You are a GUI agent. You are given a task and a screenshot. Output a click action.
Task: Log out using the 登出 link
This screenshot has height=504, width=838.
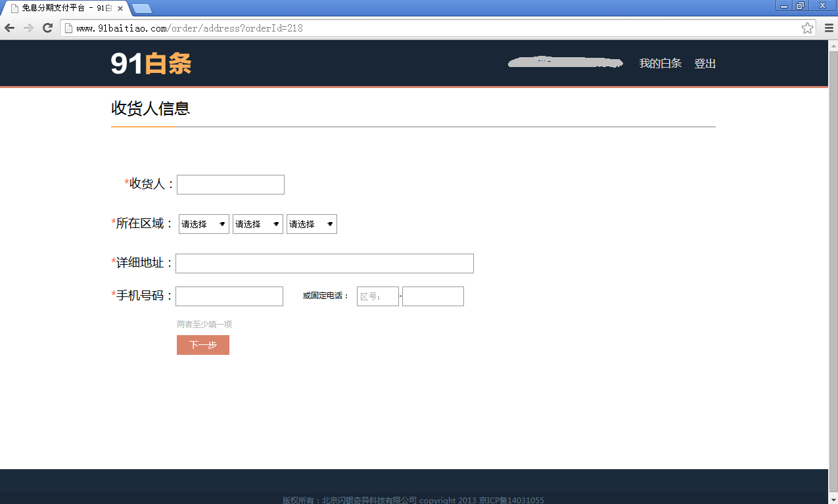tap(705, 64)
